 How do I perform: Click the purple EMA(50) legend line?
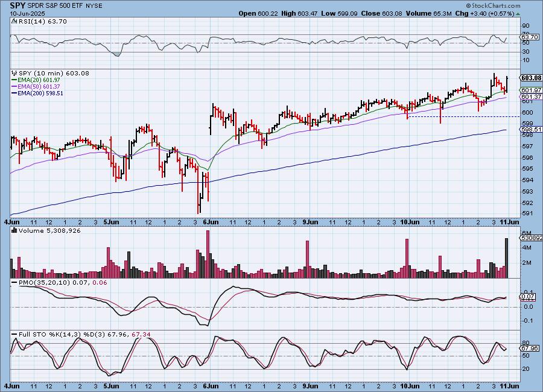(14, 87)
